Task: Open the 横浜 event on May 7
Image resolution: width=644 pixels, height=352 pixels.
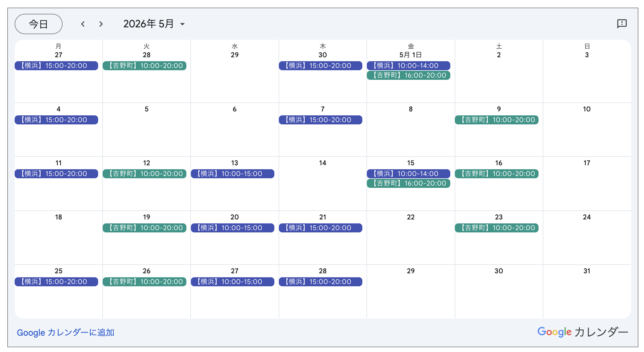Action: click(320, 120)
